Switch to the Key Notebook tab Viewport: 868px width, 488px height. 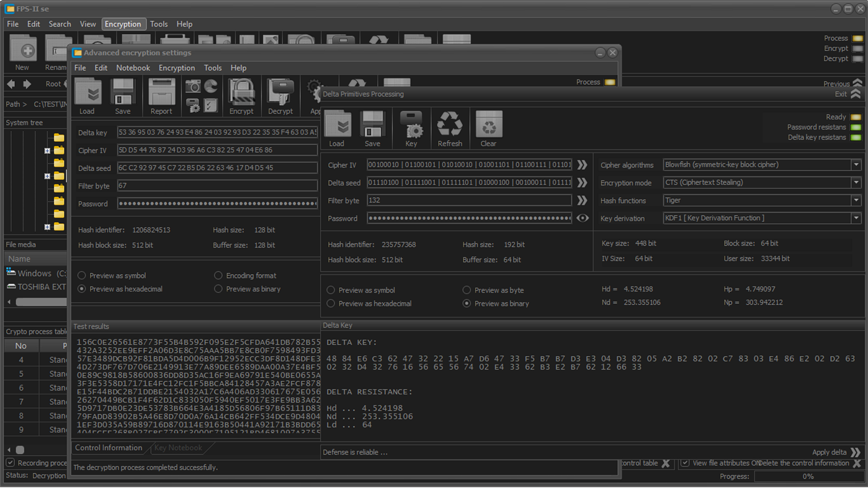click(x=178, y=448)
